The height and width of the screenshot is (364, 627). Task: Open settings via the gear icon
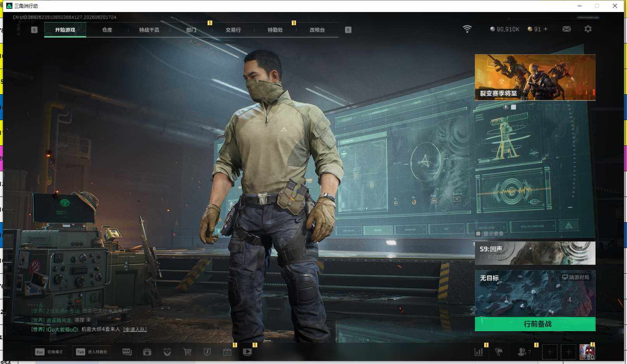click(588, 29)
